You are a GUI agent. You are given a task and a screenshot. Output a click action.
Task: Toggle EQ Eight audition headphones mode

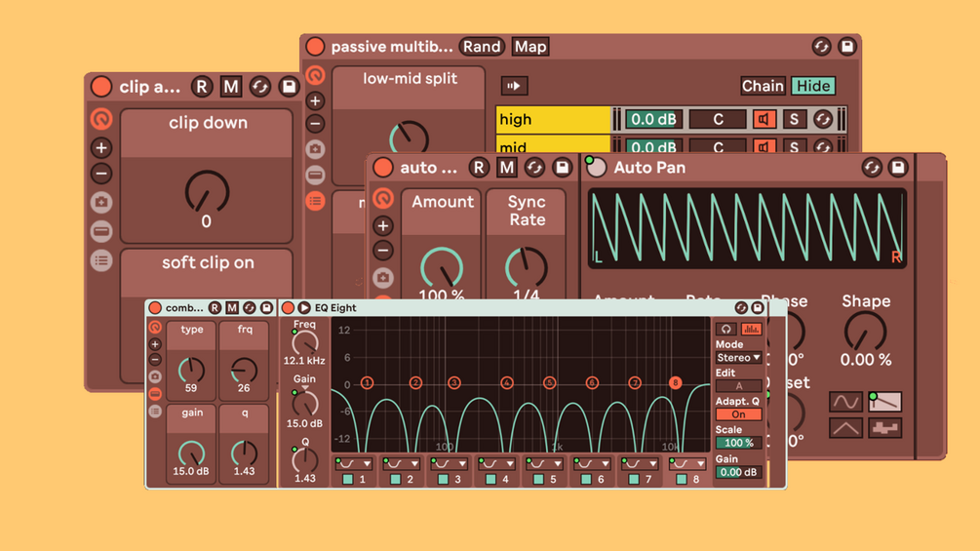pyautogui.click(x=725, y=329)
